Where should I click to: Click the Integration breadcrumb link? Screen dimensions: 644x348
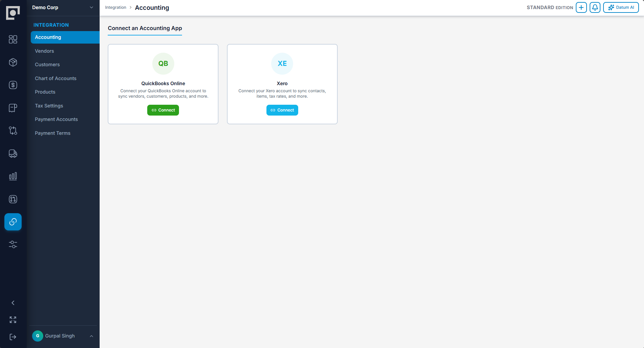(x=115, y=7)
